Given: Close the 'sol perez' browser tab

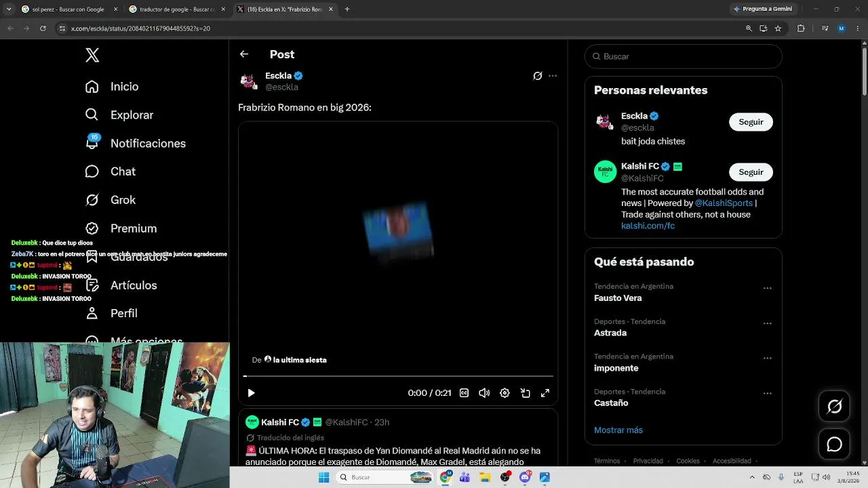Looking at the screenshot, I should [115, 9].
